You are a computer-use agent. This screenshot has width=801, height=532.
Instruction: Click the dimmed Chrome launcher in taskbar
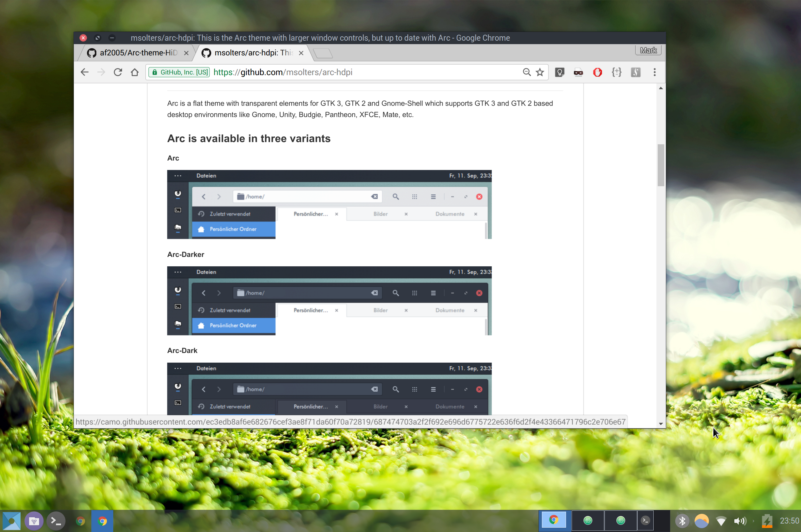coord(80,521)
